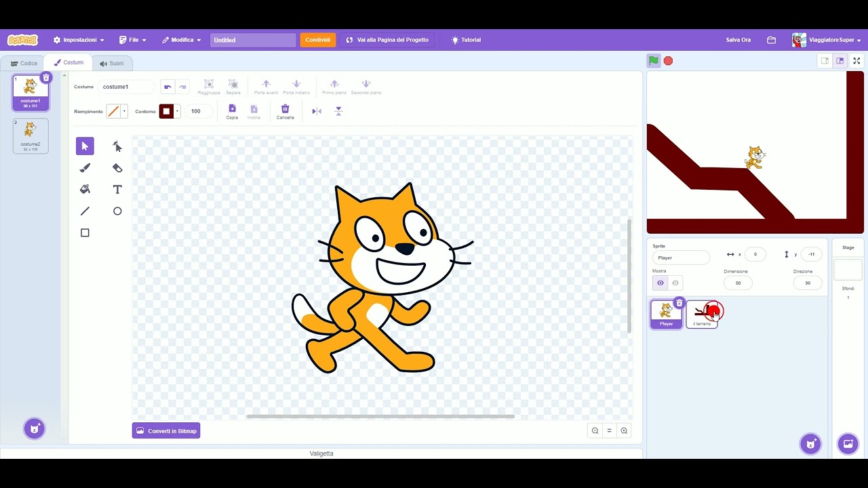Open the add costume button

click(x=35, y=428)
